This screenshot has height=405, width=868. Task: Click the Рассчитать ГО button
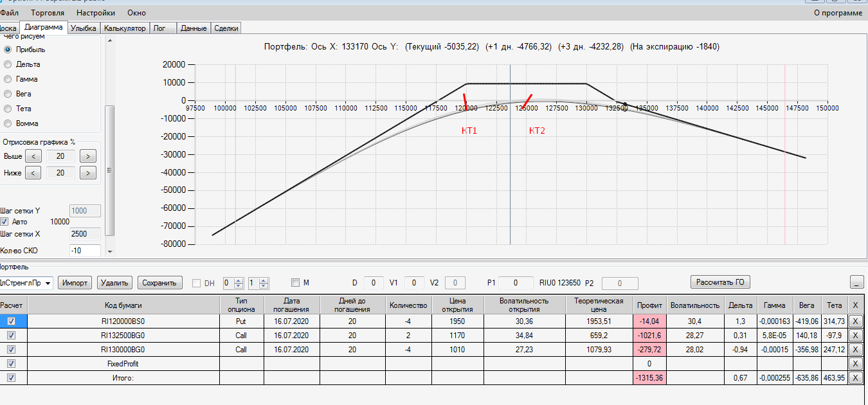720,282
